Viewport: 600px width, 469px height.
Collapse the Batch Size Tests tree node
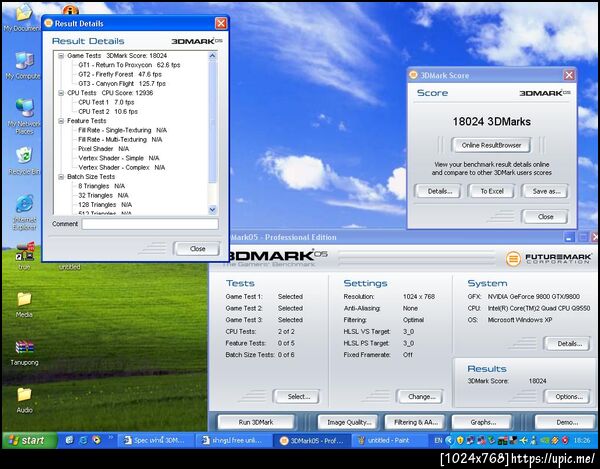pyautogui.click(x=61, y=177)
